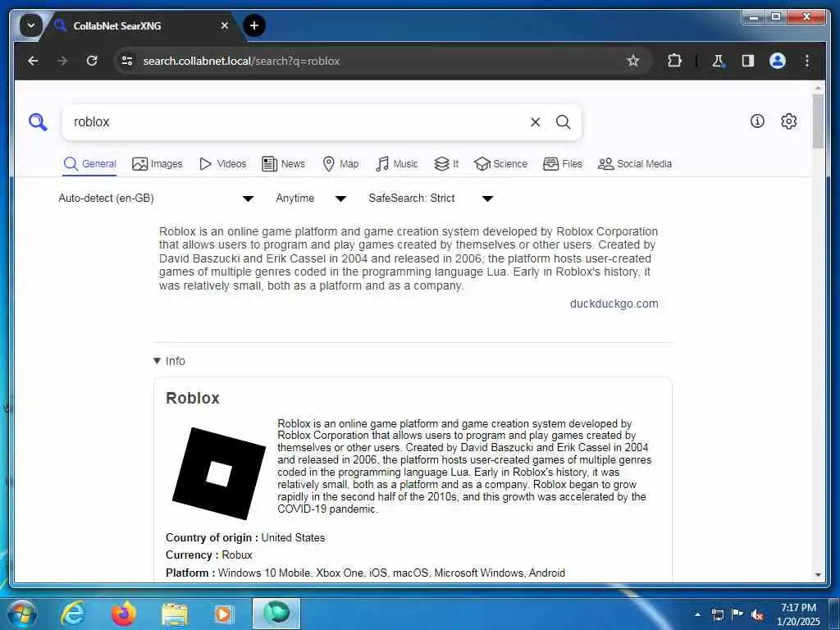Image resolution: width=840 pixels, height=630 pixels.
Task: Click the Roblox logo thumbnail
Action: coord(219,473)
